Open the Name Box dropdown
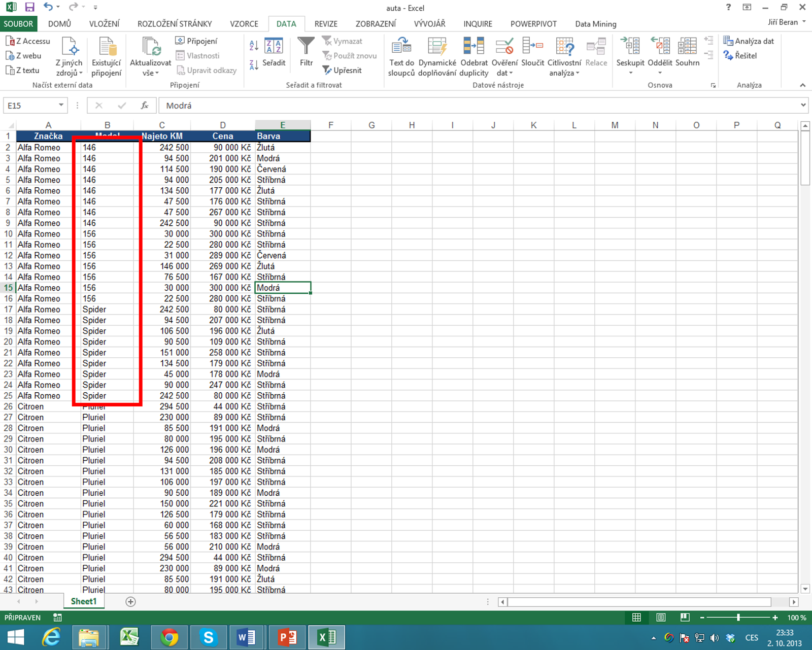812x650 pixels. pos(61,105)
